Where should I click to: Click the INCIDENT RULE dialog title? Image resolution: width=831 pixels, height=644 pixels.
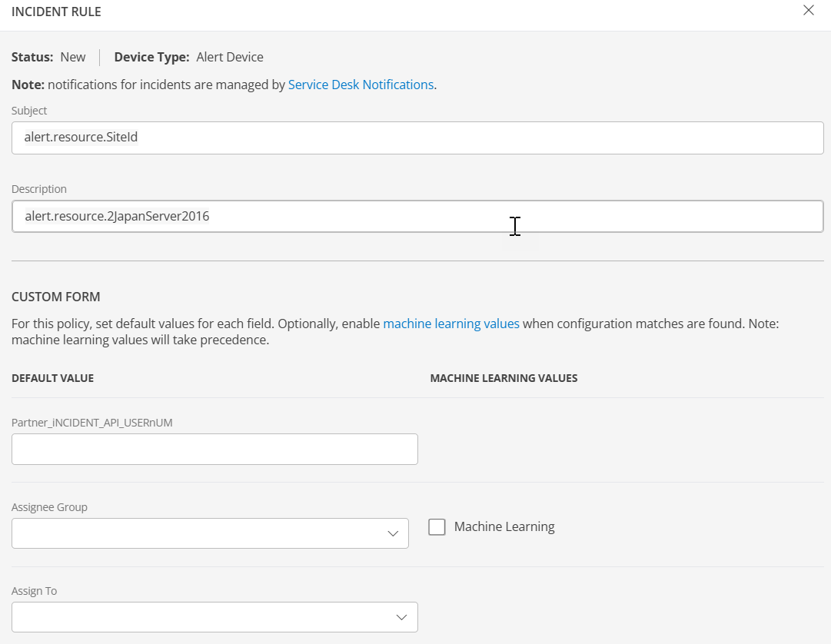[56, 12]
